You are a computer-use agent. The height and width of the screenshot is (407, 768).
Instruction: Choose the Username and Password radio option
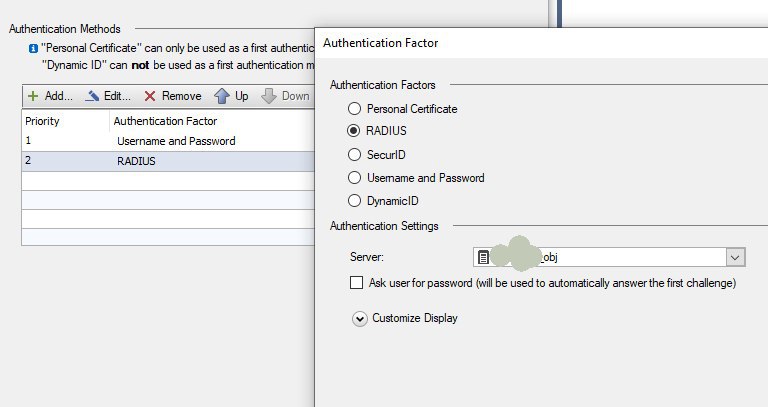tap(354, 177)
